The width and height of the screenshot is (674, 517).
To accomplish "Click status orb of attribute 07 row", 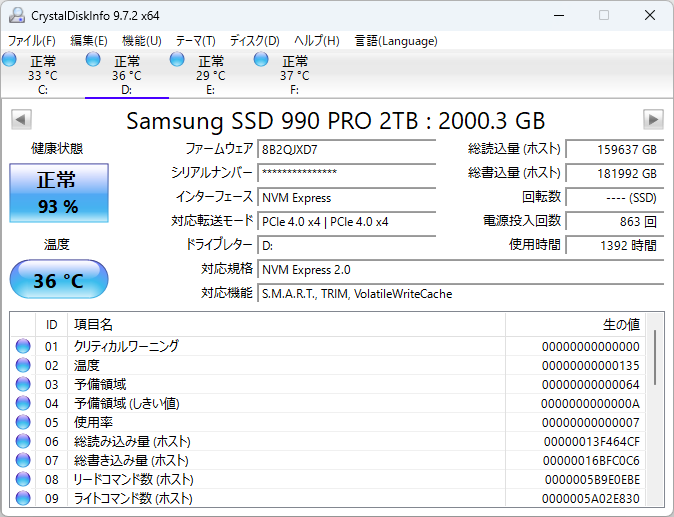I will tap(23, 460).
